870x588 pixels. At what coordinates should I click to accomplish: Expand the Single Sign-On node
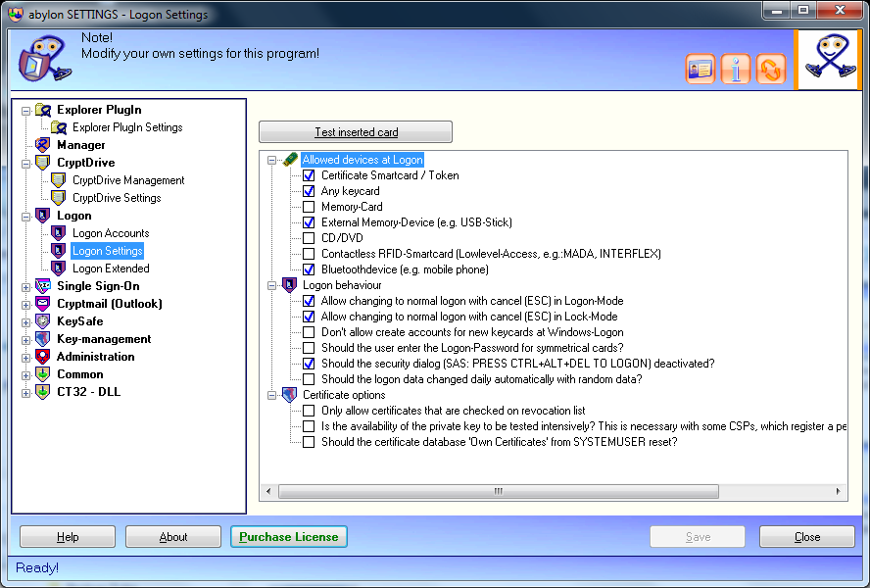point(25,287)
